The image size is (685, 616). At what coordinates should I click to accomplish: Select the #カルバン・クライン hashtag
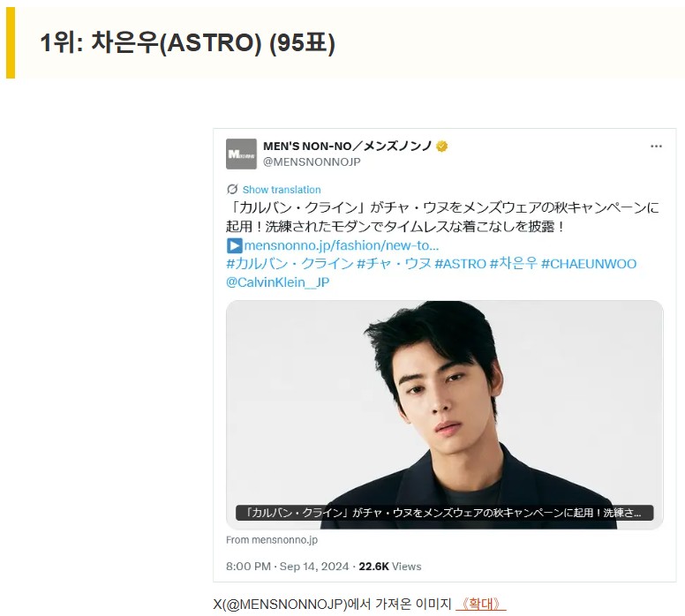pos(290,264)
